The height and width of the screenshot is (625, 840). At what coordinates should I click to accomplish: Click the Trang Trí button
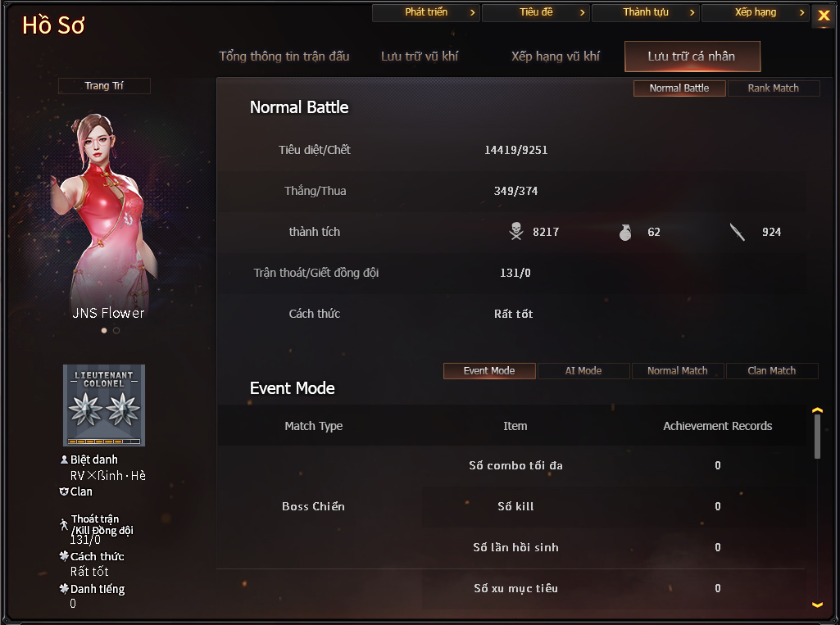point(104,86)
